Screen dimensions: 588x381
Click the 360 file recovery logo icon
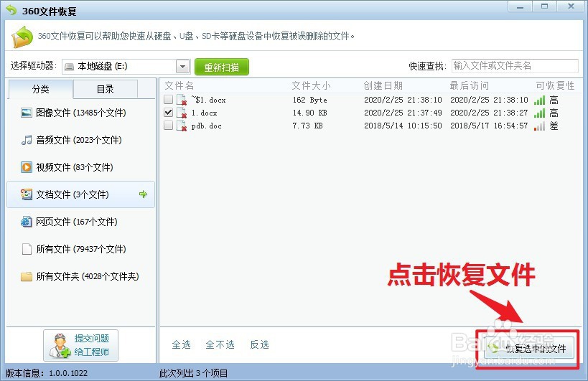click(11, 11)
